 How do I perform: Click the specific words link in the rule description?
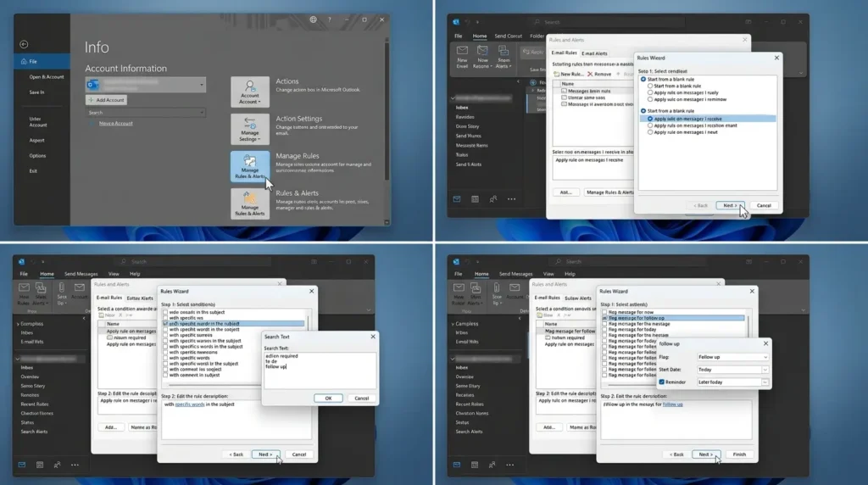(189, 404)
